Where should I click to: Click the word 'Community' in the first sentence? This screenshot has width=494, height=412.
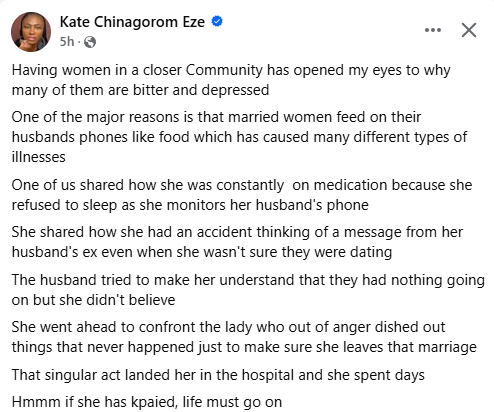pyautogui.click(x=224, y=70)
